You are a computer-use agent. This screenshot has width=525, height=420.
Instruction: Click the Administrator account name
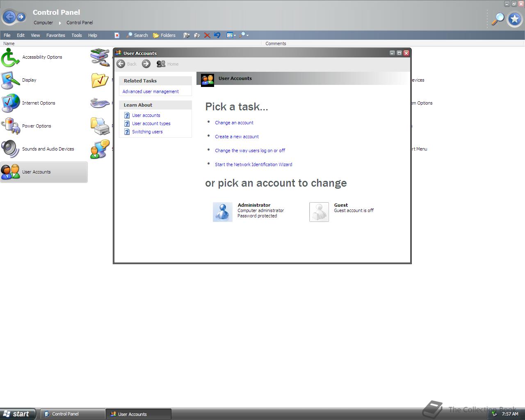pos(254,205)
